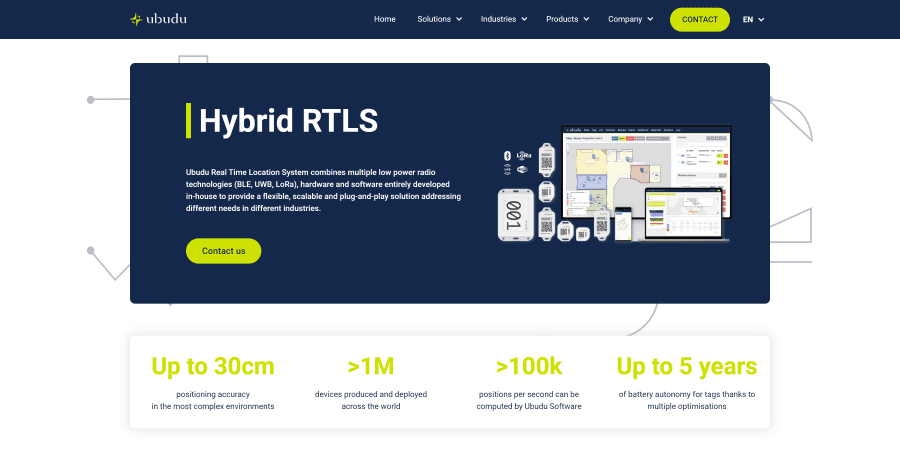Click the Hybrid RTLS heading
The image size is (900, 450).
pyautogui.click(x=288, y=121)
